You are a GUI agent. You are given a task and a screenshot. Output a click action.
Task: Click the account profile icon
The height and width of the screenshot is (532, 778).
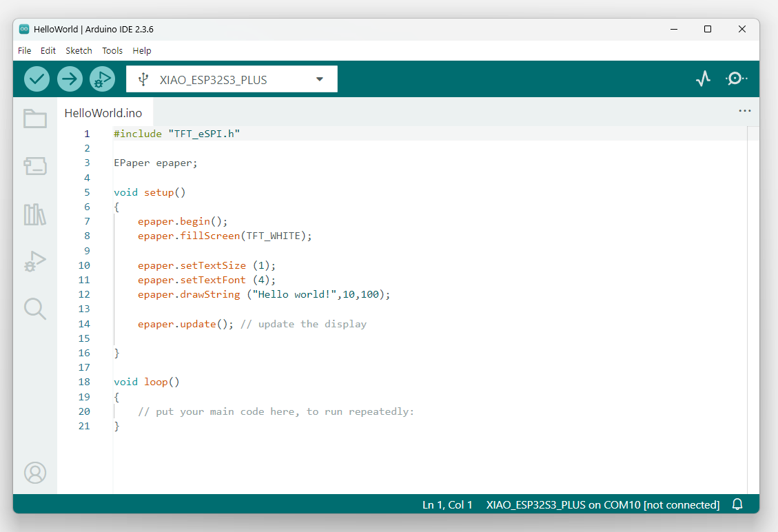[35, 473]
